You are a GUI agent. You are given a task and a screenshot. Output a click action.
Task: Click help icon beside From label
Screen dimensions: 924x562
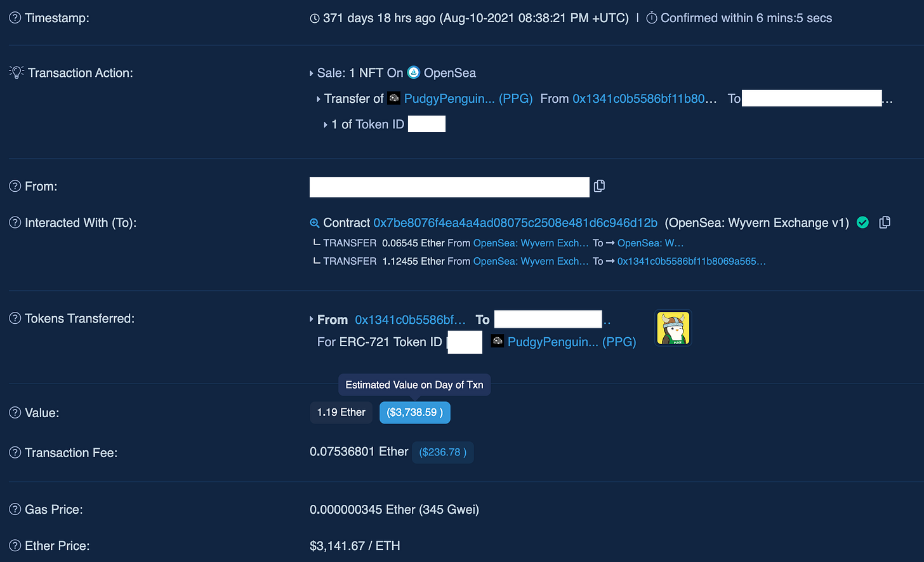[15, 187]
